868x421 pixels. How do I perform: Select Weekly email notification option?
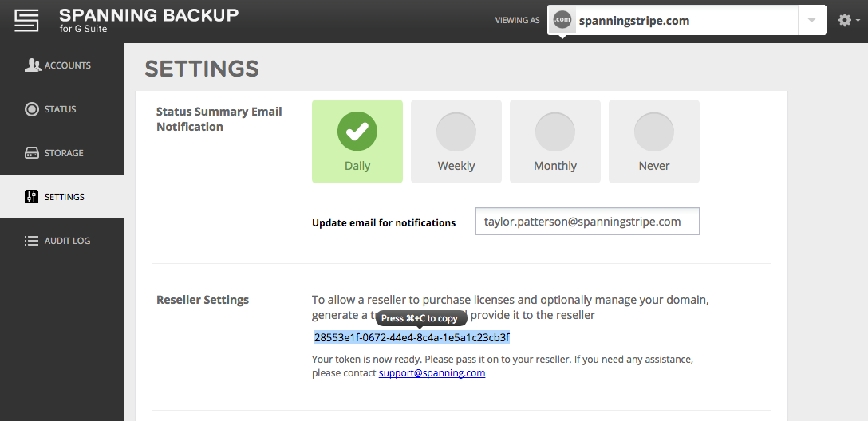[x=456, y=142]
